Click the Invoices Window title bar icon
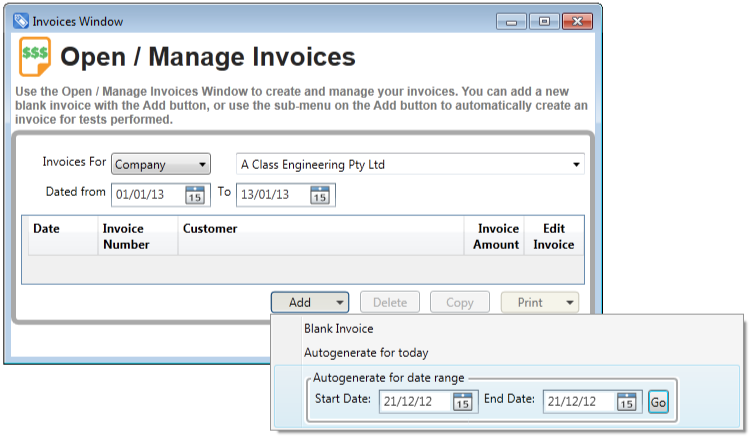 20,19
